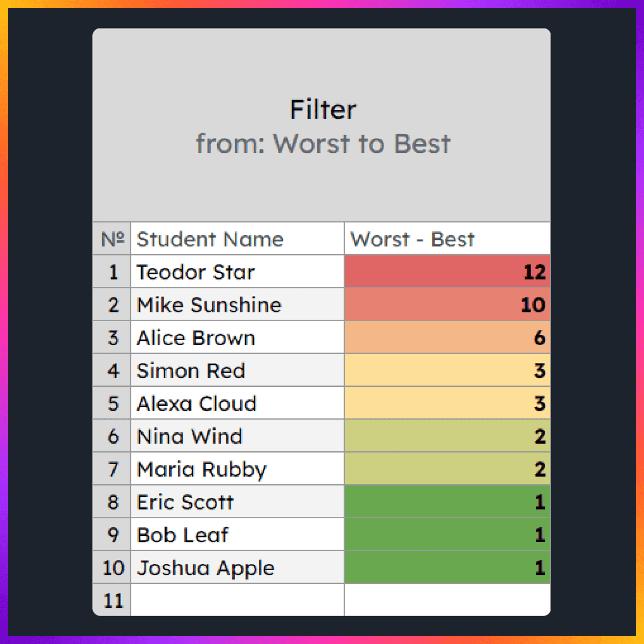
Task: Click the Filter title header
Action: (323, 109)
